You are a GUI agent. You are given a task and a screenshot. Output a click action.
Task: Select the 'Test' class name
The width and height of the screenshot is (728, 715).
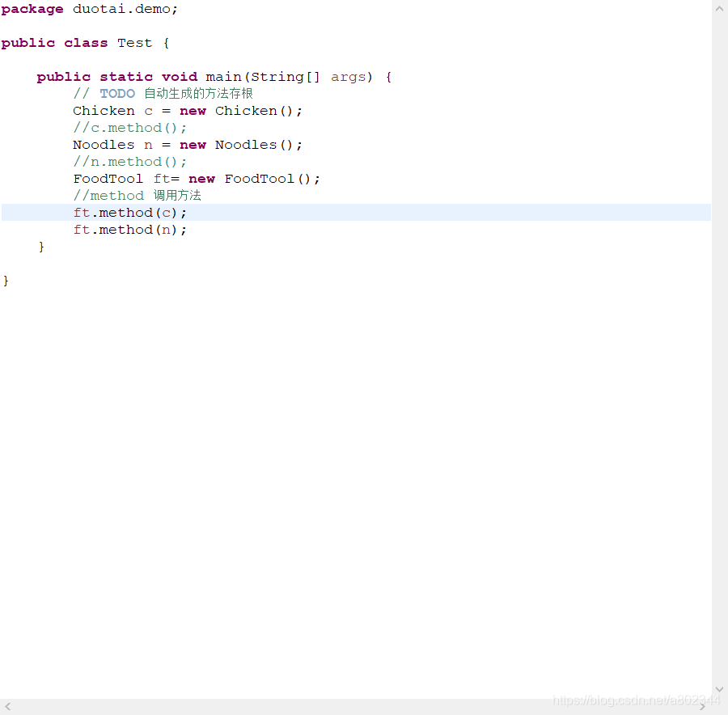134,43
